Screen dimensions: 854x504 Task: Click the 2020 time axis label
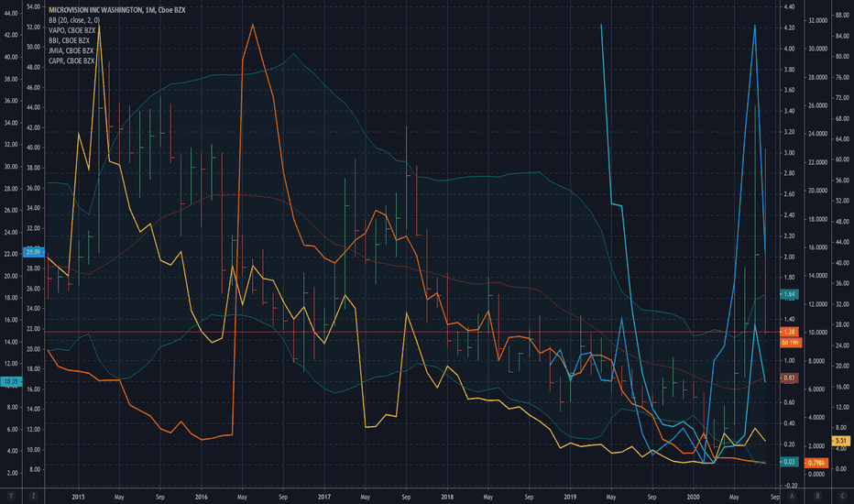pyautogui.click(x=694, y=497)
